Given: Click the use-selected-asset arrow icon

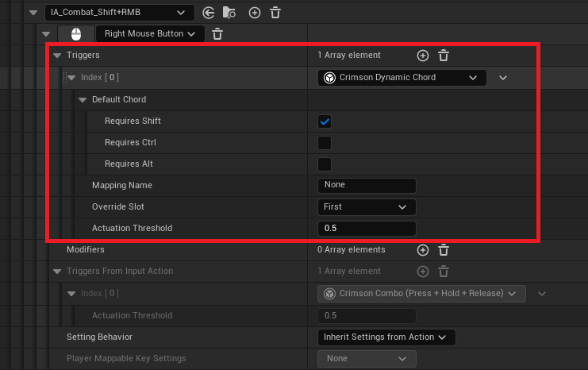Looking at the screenshot, I should point(209,13).
